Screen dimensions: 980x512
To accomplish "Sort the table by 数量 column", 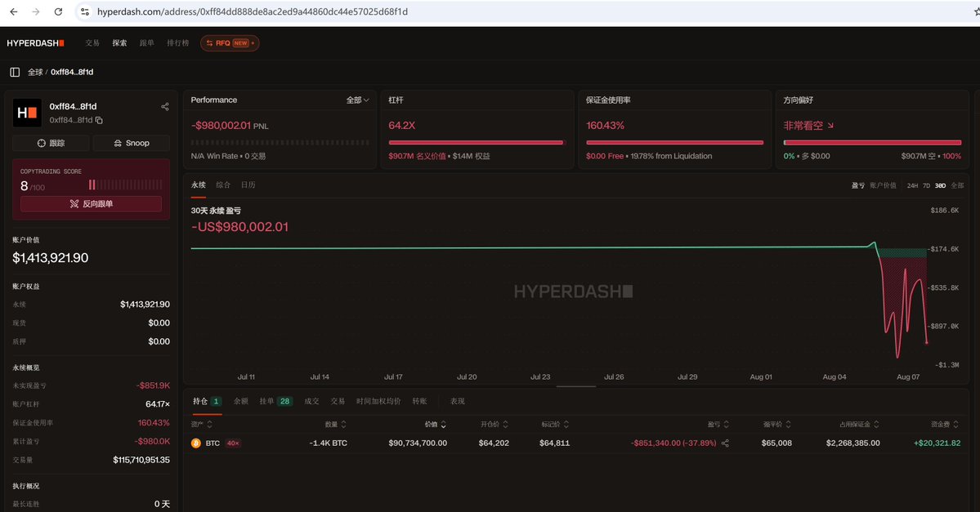I will [x=336, y=425].
